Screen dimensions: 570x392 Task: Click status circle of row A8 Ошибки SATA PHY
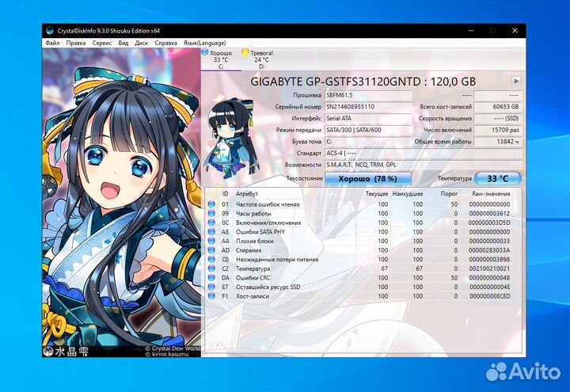[x=211, y=231]
